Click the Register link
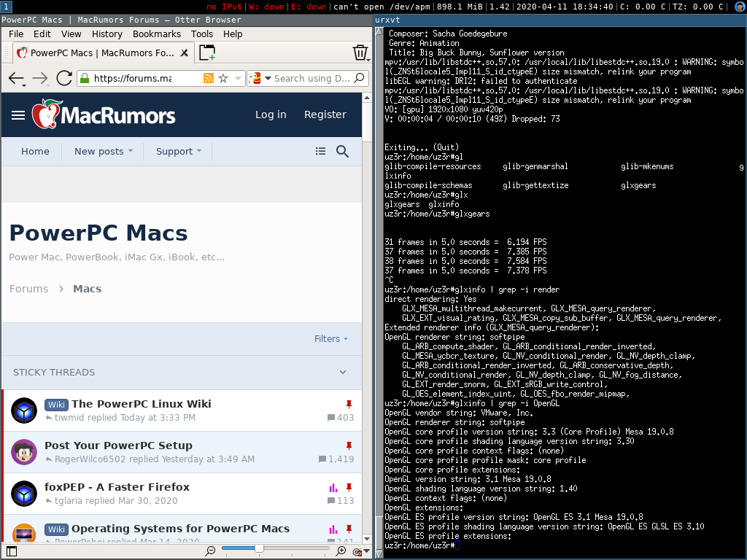This screenshot has width=747, height=560. coord(325,114)
